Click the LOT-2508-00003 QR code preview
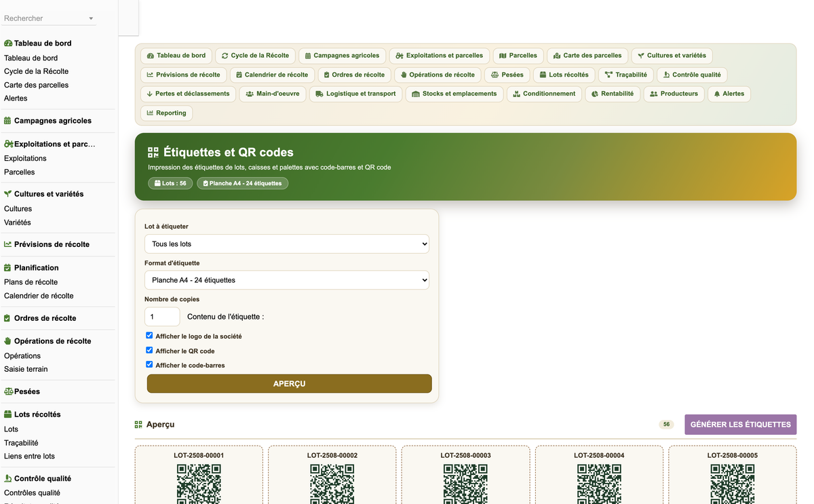This screenshot has width=814, height=504. tap(466, 484)
